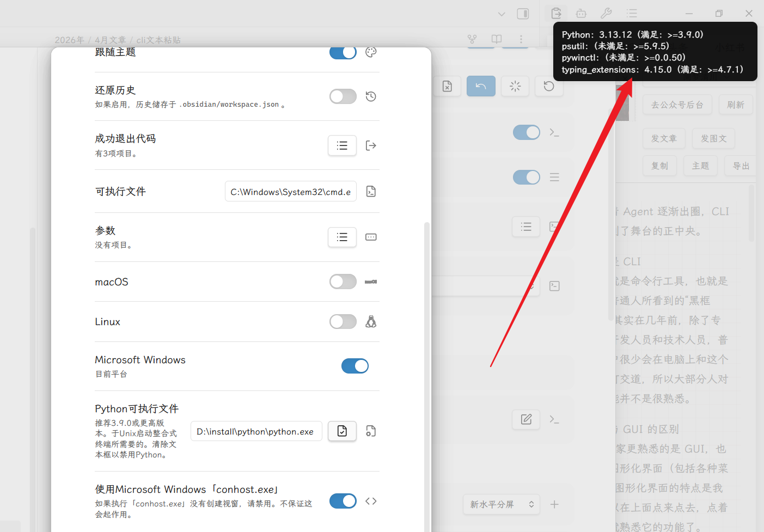Click the 刷新 button
Image resolution: width=764 pixels, height=532 pixels.
[736, 105]
